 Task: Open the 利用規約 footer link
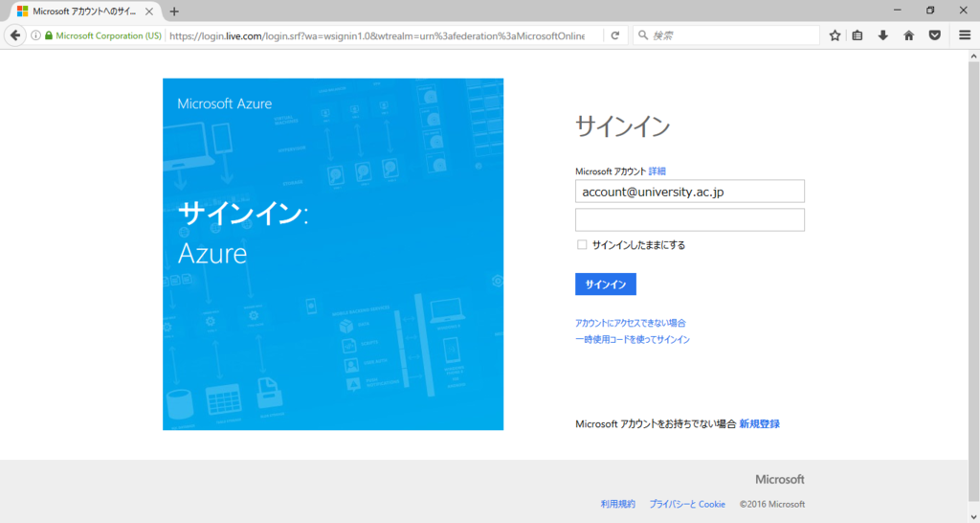(617, 504)
